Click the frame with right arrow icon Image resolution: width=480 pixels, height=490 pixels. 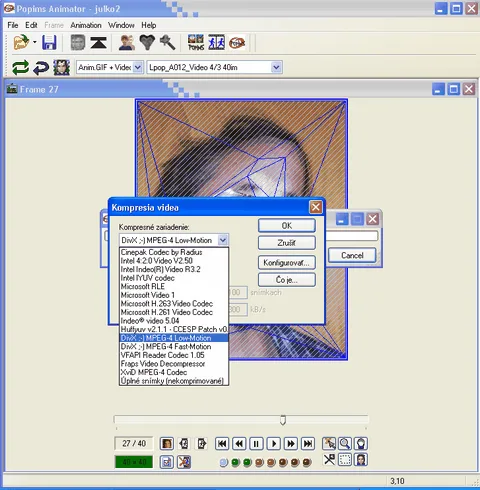202,444
